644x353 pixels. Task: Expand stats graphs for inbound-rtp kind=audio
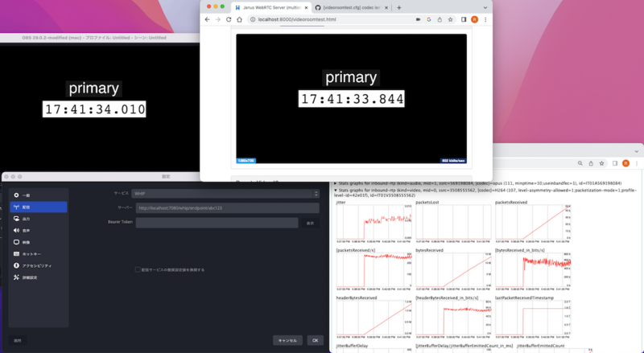336,183
